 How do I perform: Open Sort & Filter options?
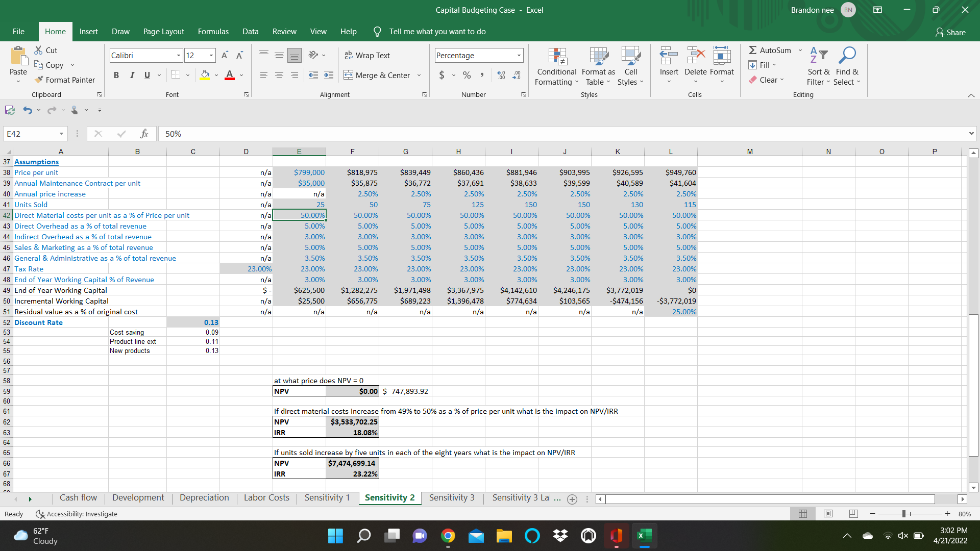817,66
